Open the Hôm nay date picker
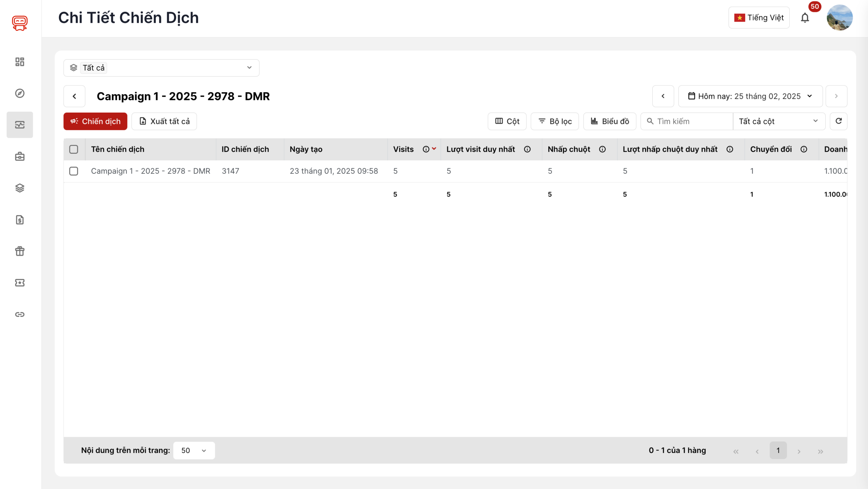 (x=750, y=96)
